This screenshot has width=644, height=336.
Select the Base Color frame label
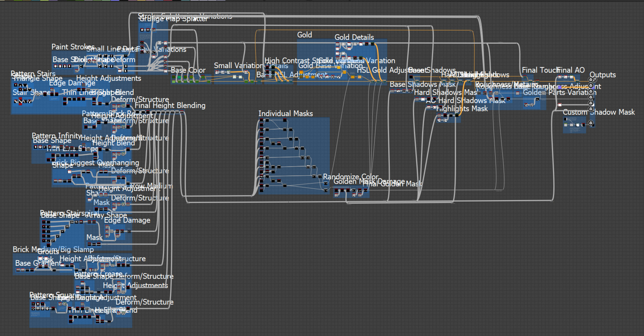[188, 70]
